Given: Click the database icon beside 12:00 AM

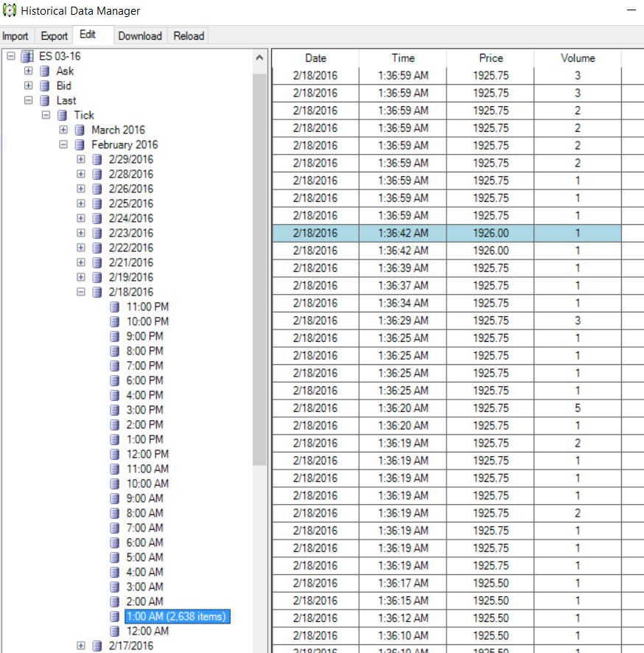Looking at the screenshot, I should point(114,632).
